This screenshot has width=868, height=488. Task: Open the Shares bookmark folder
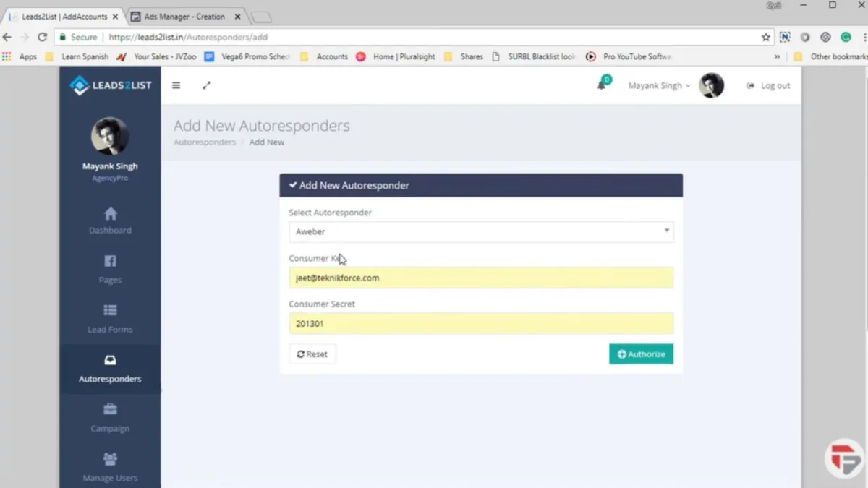click(x=463, y=56)
